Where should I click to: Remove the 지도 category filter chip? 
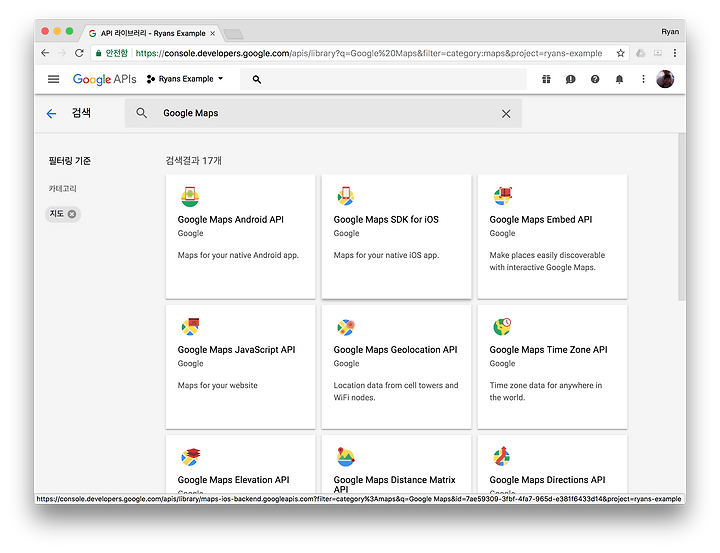pyautogui.click(x=72, y=214)
